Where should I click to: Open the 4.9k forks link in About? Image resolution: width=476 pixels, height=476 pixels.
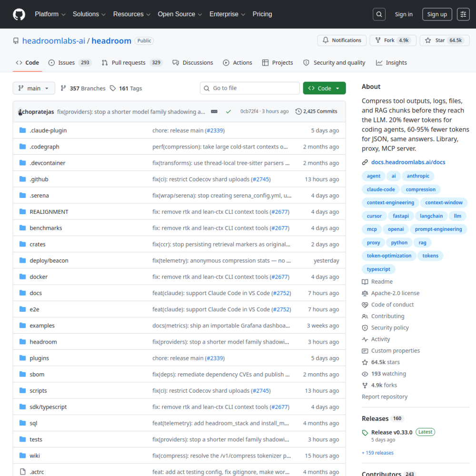[x=379, y=385]
